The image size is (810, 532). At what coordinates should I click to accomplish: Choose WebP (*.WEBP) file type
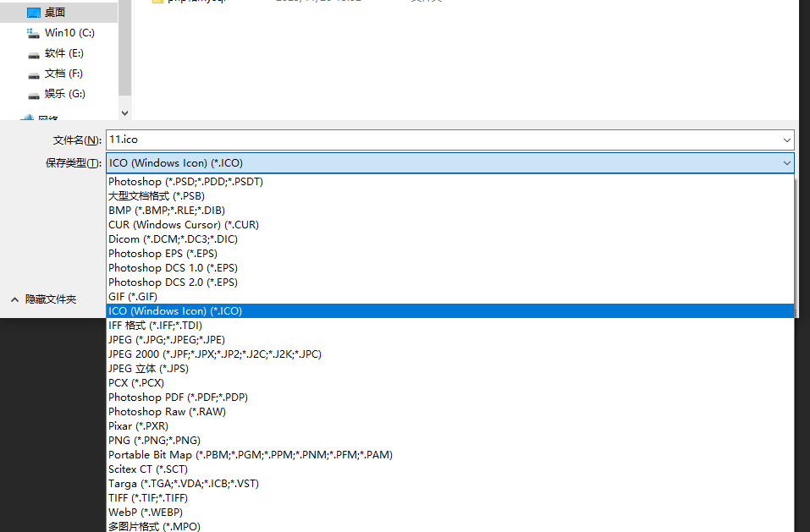[x=146, y=512]
